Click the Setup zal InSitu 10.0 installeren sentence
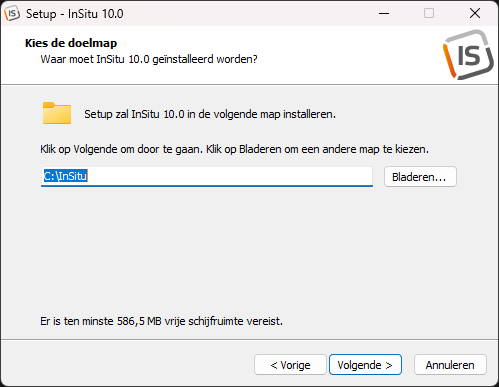The height and width of the screenshot is (387, 499). click(210, 114)
